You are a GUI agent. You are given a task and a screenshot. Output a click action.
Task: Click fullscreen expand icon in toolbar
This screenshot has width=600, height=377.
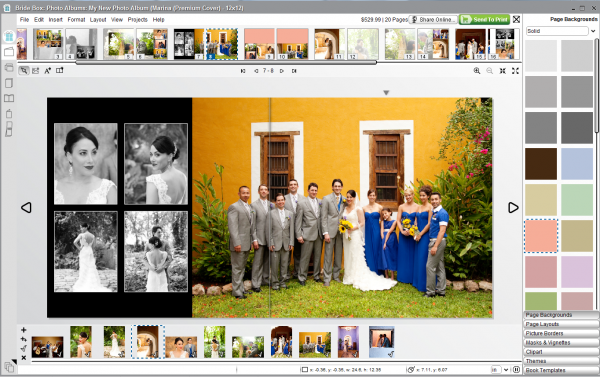point(515,71)
